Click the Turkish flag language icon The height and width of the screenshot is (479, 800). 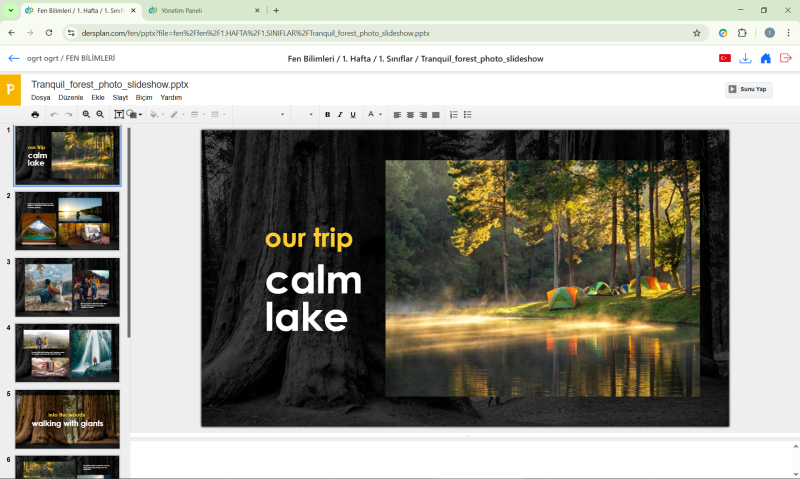pos(724,59)
